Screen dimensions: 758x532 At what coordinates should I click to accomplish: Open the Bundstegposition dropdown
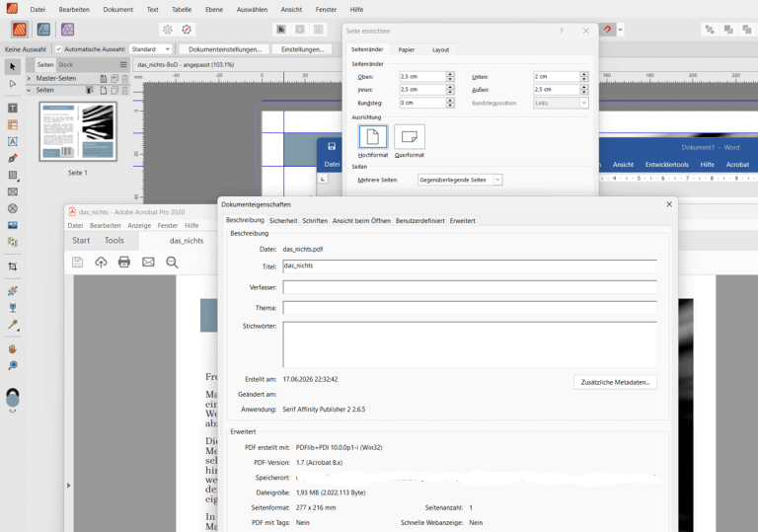pos(561,103)
